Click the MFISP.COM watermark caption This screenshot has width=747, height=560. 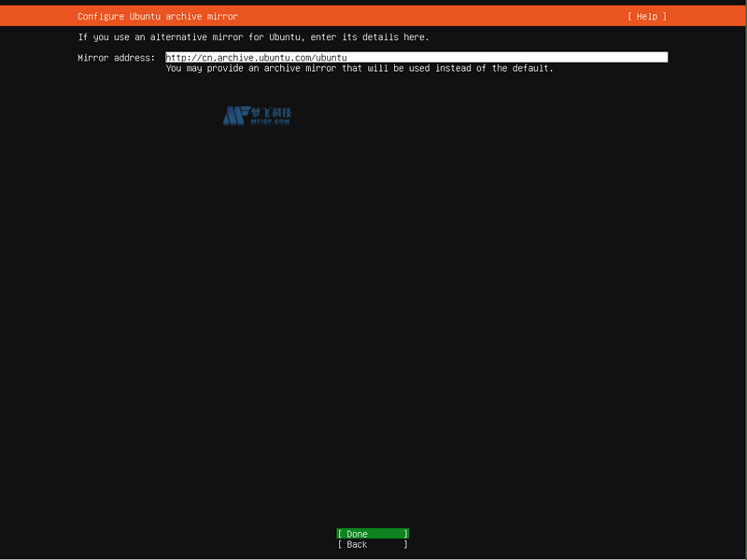[271, 122]
